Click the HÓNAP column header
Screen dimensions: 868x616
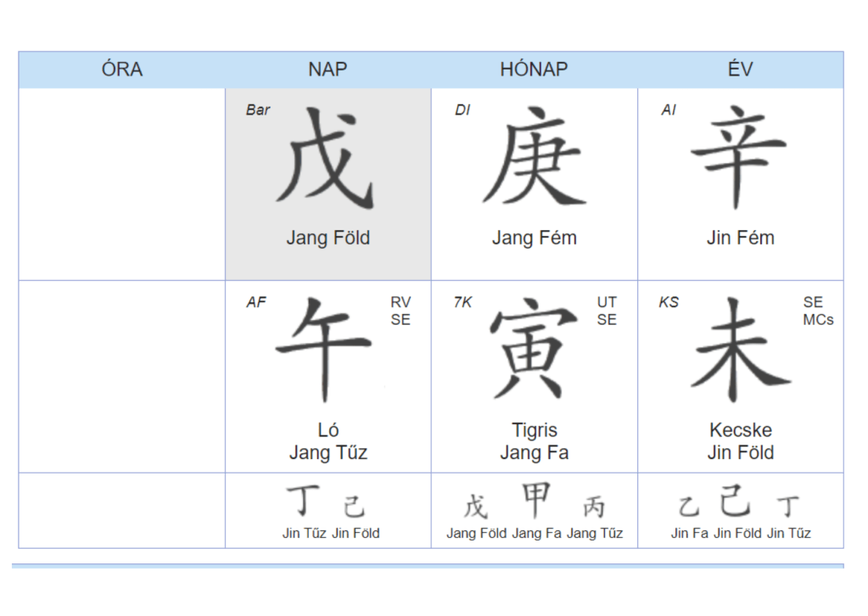coord(534,70)
